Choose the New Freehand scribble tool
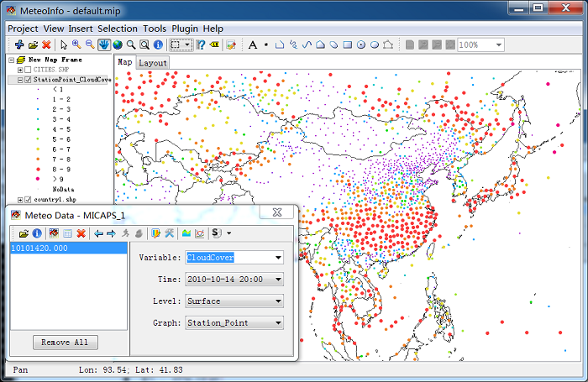 pyautogui.click(x=293, y=45)
